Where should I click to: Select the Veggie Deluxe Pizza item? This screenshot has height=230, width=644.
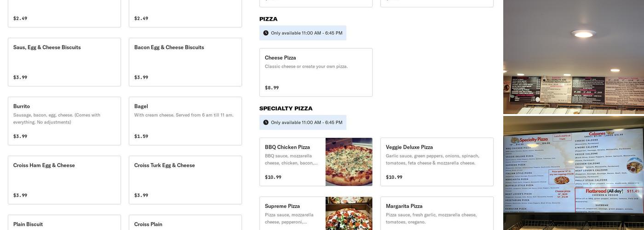point(437,162)
